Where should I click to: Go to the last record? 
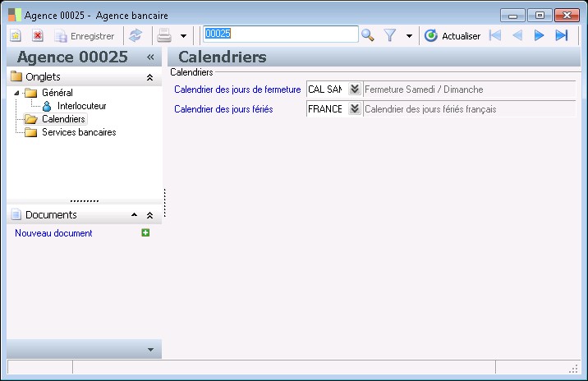[x=562, y=35]
